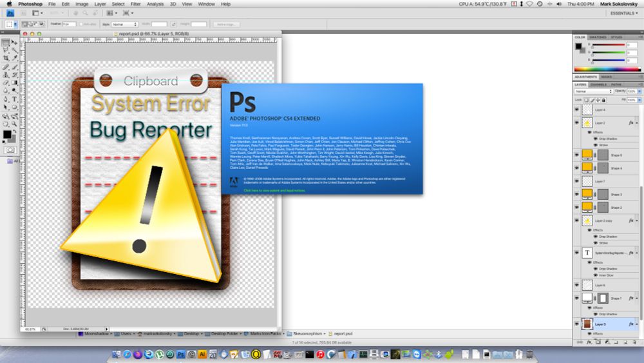Click the color spectrum ramp in Color panel
This screenshot has width=644, height=363.
(x=607, y=70)
